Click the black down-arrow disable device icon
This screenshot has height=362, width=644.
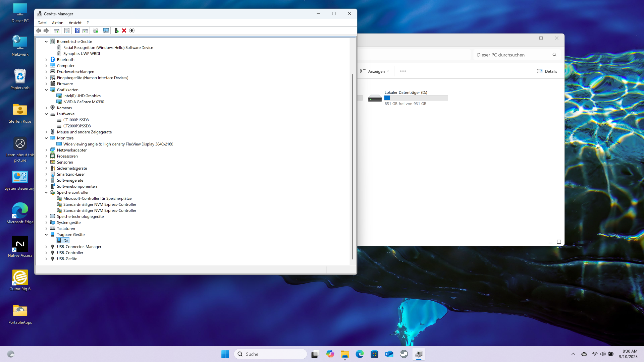(x=132, y=31)
